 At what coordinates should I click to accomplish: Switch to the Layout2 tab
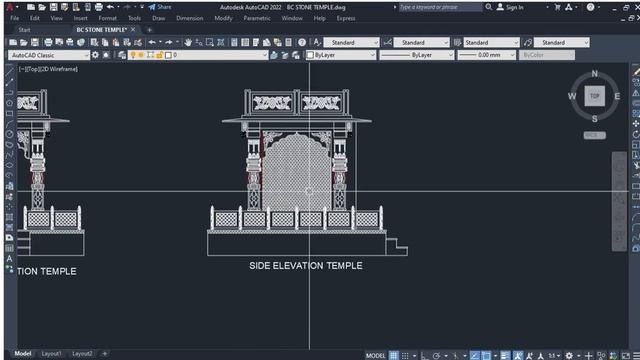point(82,353)
